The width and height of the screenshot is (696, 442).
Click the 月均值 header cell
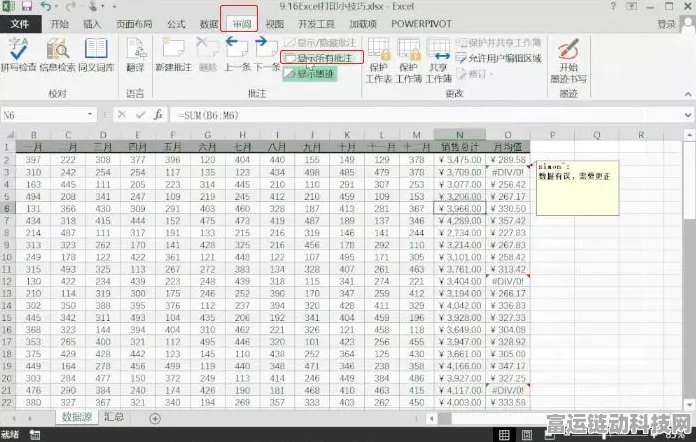tap(508, 147)
